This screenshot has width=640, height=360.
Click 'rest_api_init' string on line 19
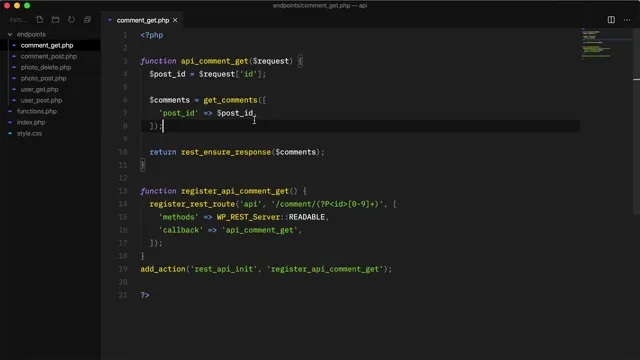point(224,269)
